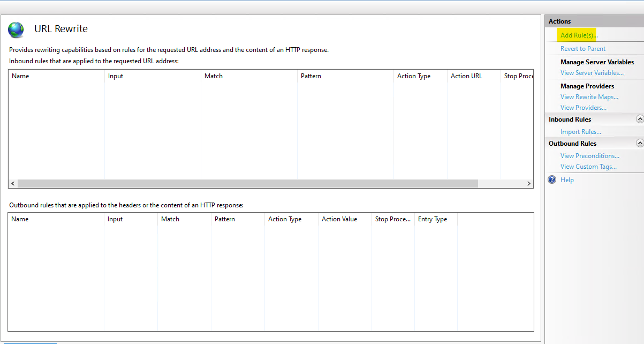Collapse the Outbound Rules section chevron
Viewport: 644px width, 344px height.
click(639, 143)
